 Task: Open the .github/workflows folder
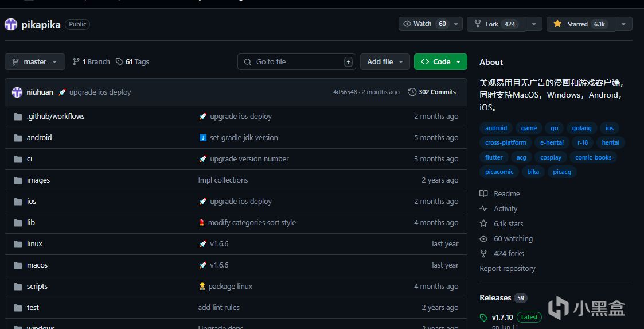pyautogui.click(x=56, y=117)
